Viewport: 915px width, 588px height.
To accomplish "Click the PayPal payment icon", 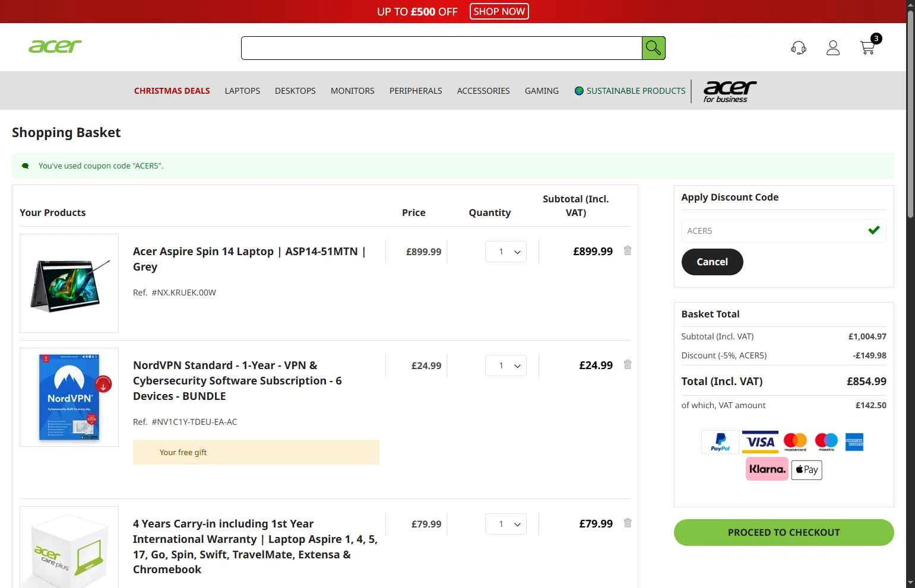I will 720,442.
